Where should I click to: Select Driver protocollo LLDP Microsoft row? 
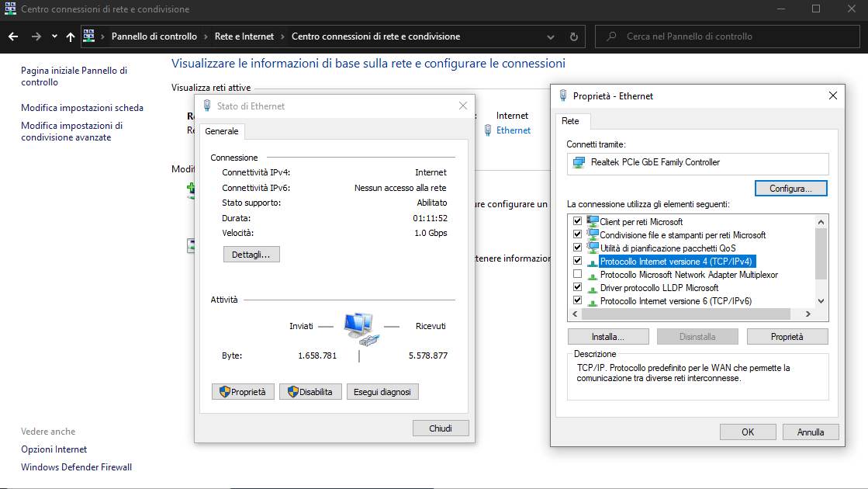[659, 288]
